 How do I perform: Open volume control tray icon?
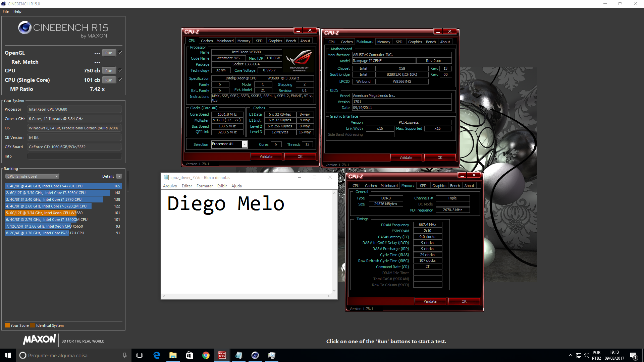point(586,355)
